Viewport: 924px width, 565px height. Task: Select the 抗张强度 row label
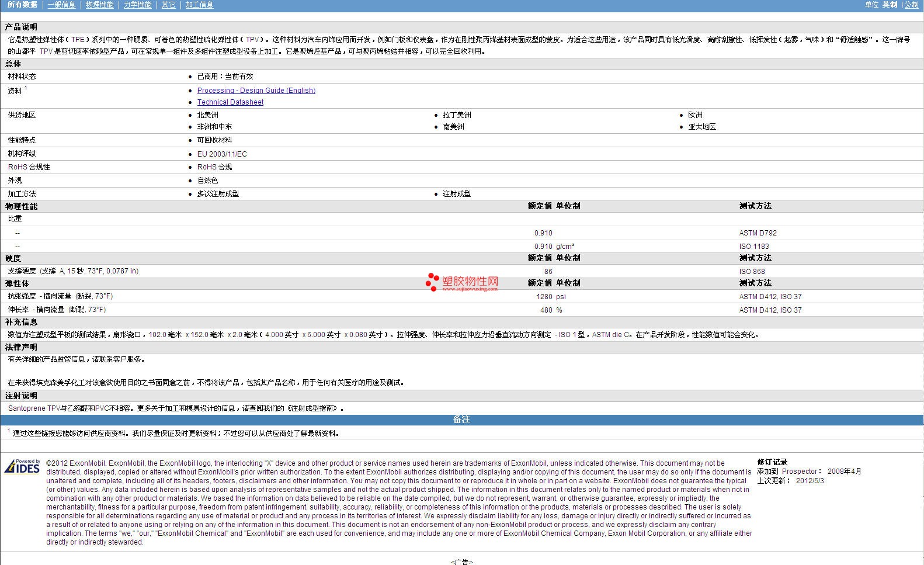(x=60, y=296)
